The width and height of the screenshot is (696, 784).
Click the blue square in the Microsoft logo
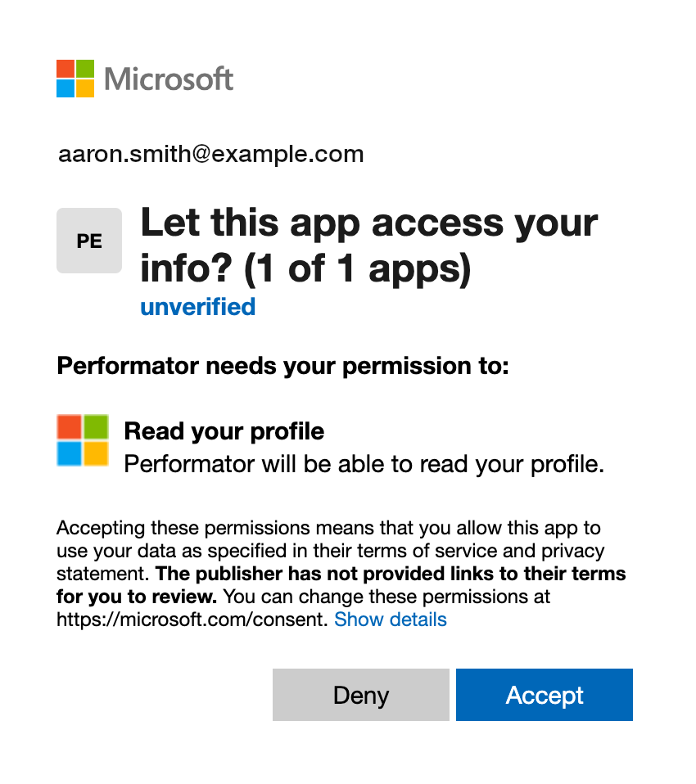click(x=64, y=88)
